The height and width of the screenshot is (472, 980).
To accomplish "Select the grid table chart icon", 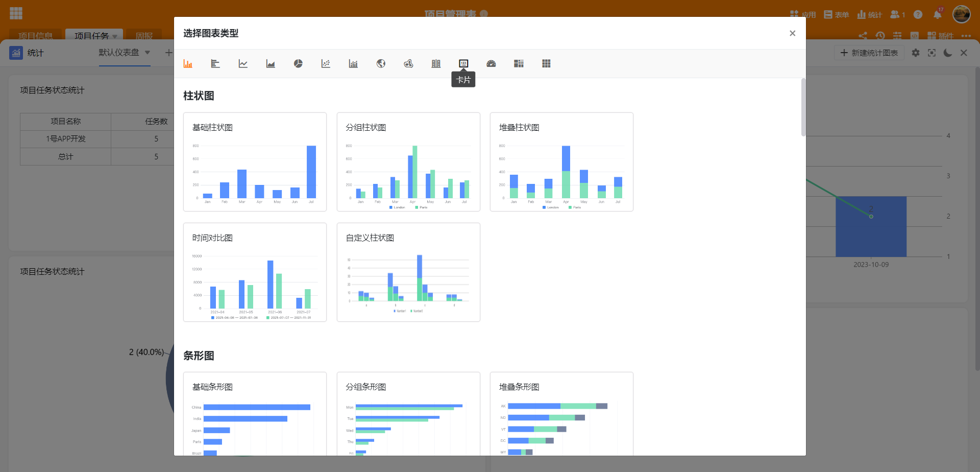I will 546,64.
